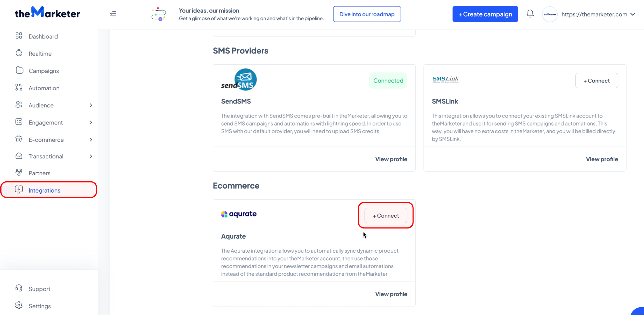This screenshot has width=644, height=315.
Task: View profile of SMSLink
Action: 602,159
